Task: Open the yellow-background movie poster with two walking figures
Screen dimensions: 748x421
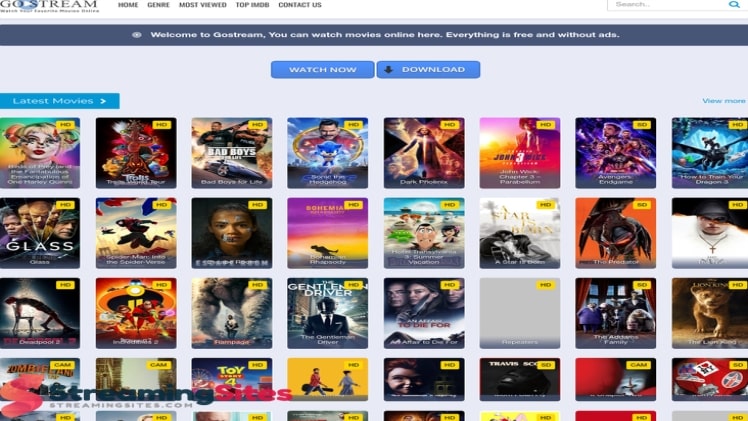Action: (328, 380)
